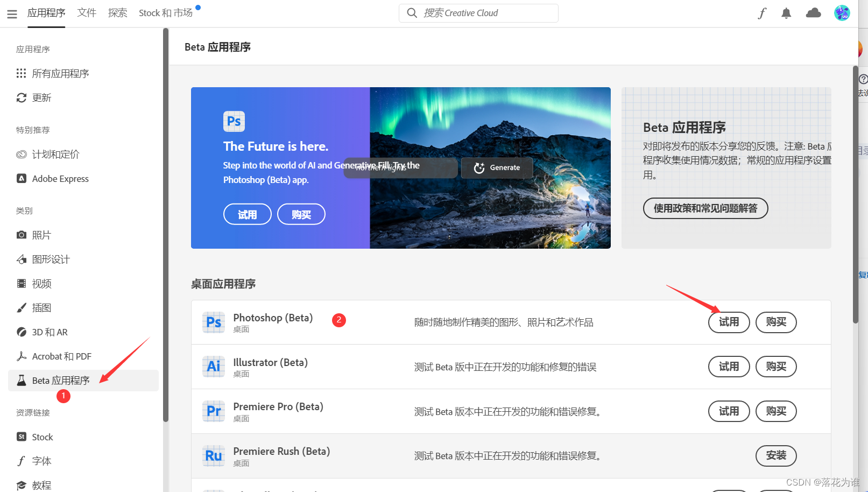Viewport: 868px width, 492px height.
Task: Click the 字体 f icon in sidebar
Action: [x=22, y=461]
